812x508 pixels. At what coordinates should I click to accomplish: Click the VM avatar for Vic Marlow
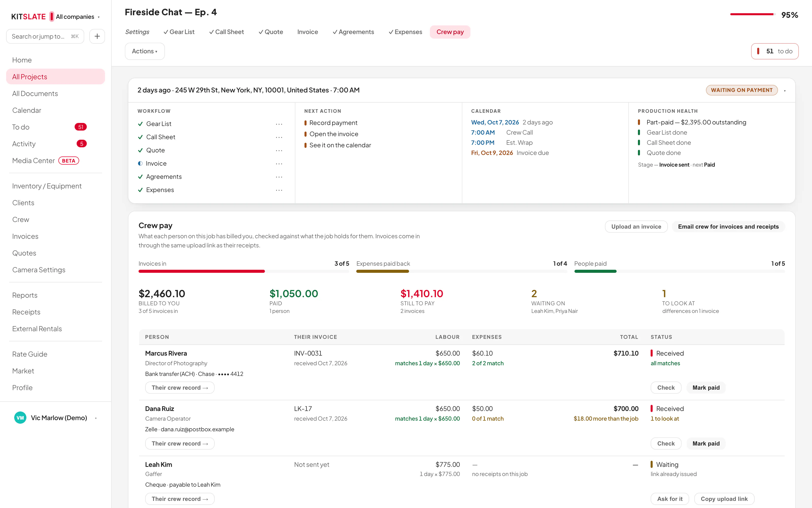coord(20,418)
